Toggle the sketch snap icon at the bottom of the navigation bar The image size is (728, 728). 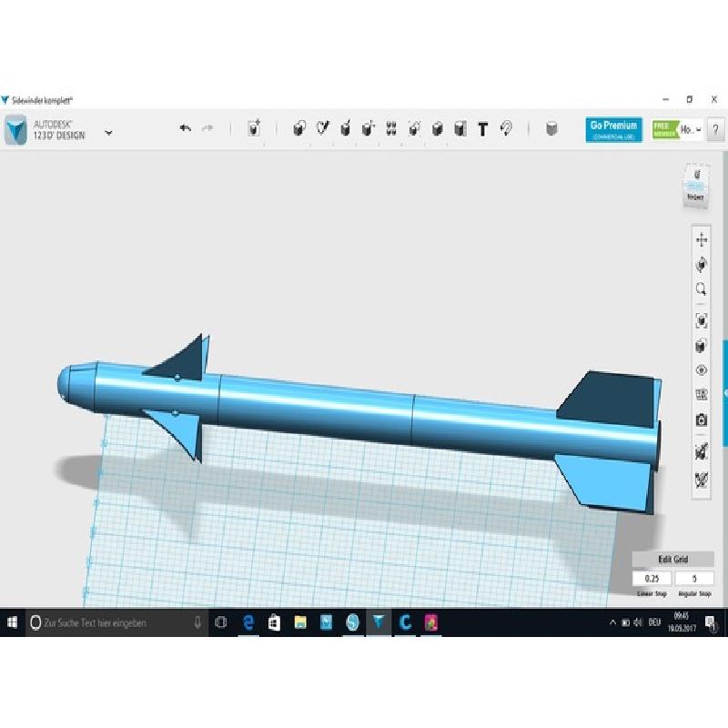click(702, 480)
